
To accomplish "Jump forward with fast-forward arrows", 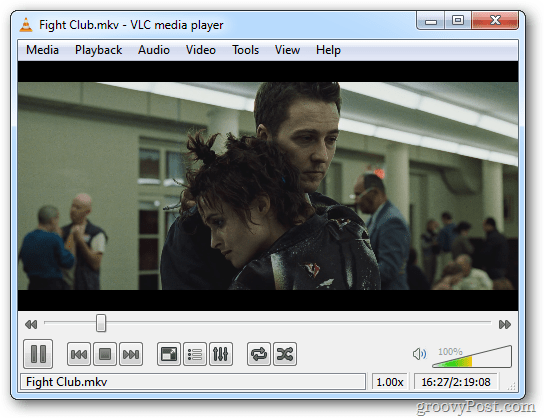I will tap(505, 325).
